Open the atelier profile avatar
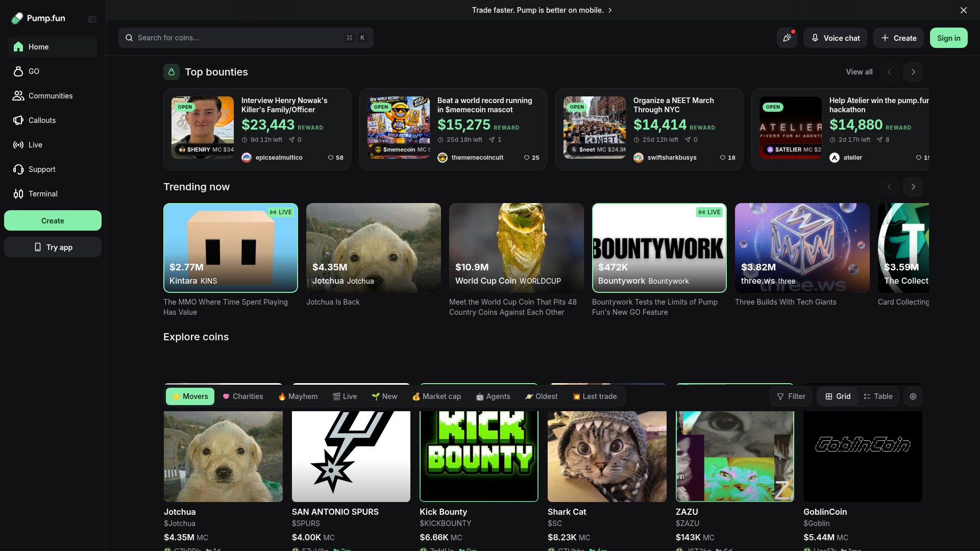Viewport: 980px width, 551px height. [835, 158]
